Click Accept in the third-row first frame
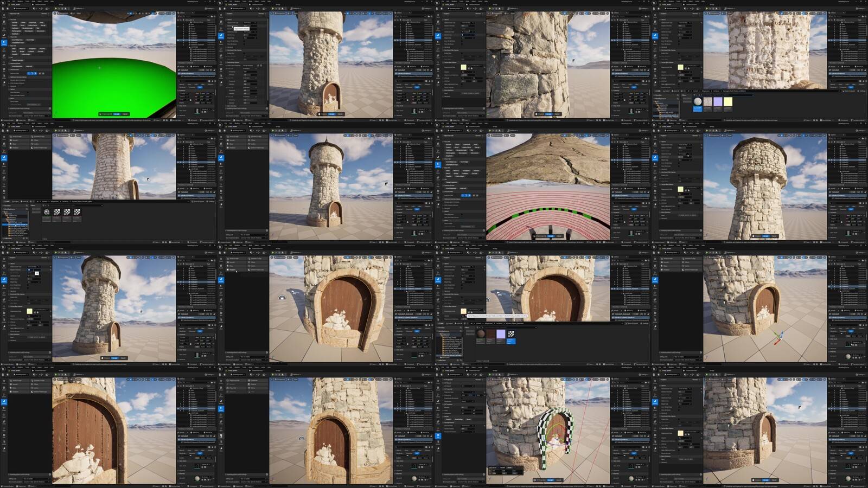The image size is (868, 488). [x=114, y=358]
